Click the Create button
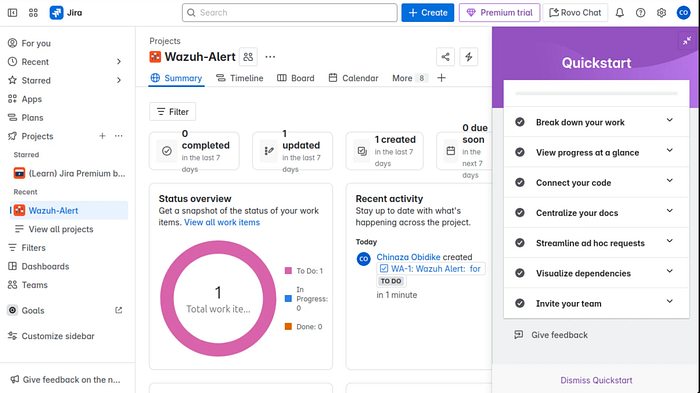Viewport: 700px width, 393px height. (428, 13)
